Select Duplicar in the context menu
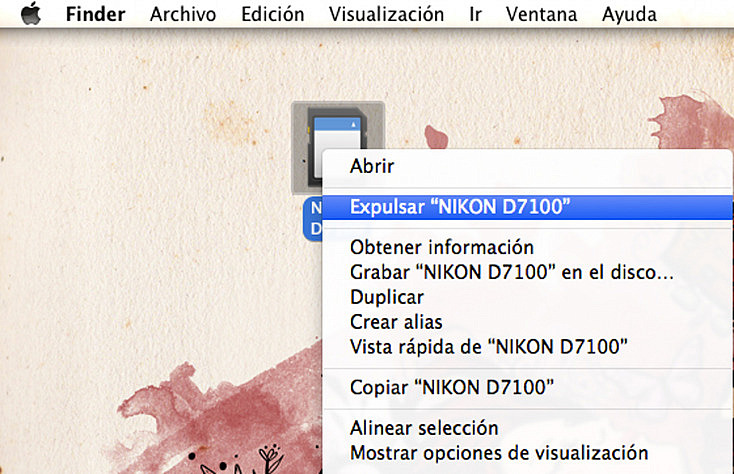 [528, 297]
